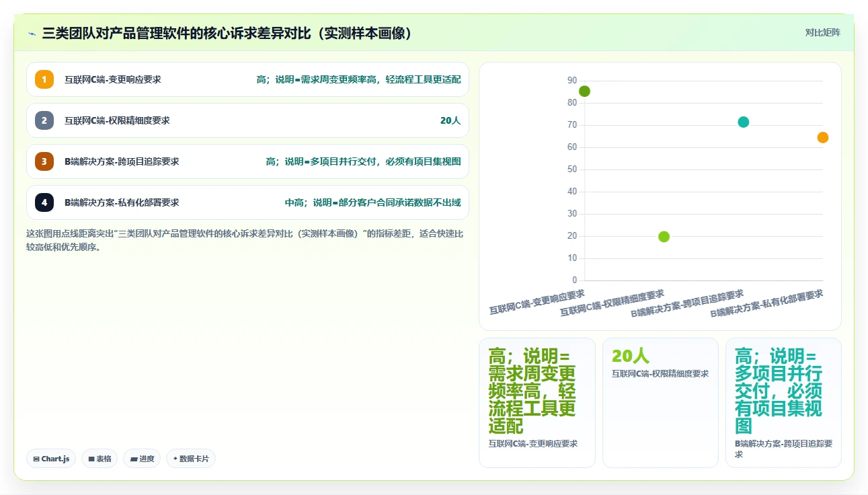Click the description paragraph starting 这张图用点线距离突出
Screen dimensions: 868x495
(x=245, y=240)
